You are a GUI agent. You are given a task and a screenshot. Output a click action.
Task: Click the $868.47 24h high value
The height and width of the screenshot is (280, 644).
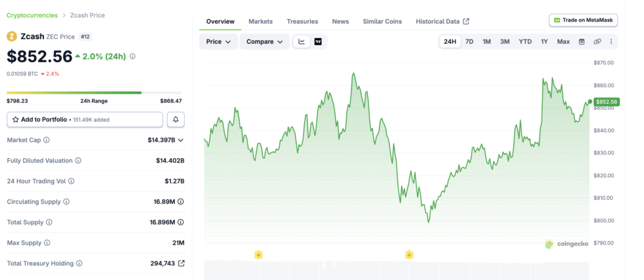[x=171, y=101]
